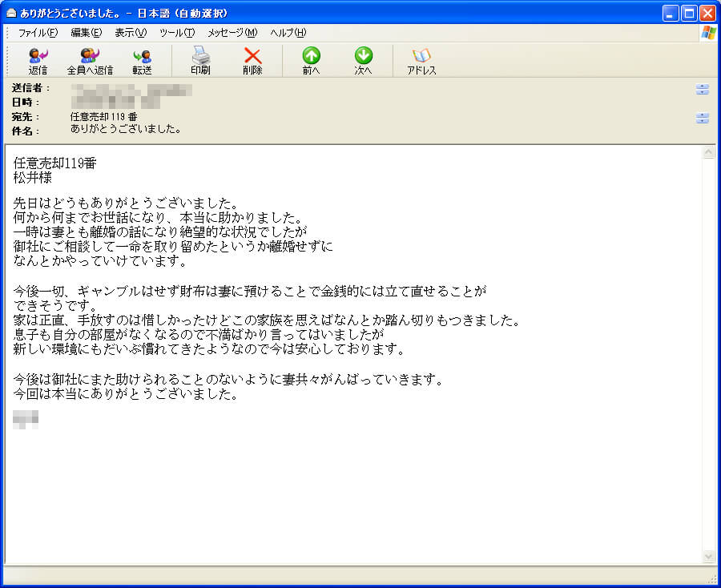
Task: Click the header icon beside 送信者 row
Action: click(702, 89)
